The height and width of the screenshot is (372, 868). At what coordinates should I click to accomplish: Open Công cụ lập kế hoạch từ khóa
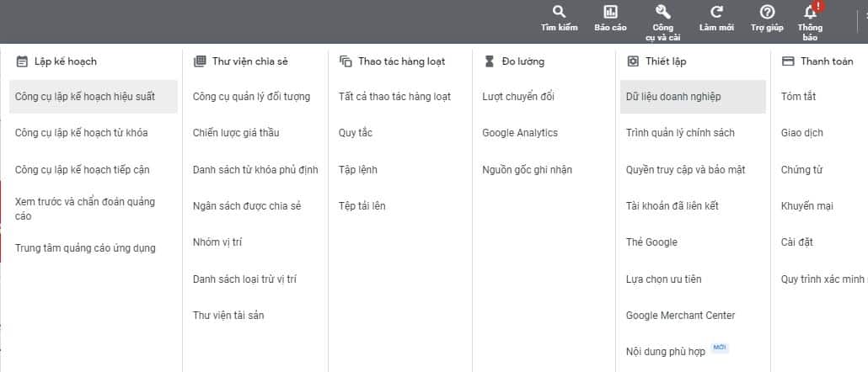pos(81,133)
